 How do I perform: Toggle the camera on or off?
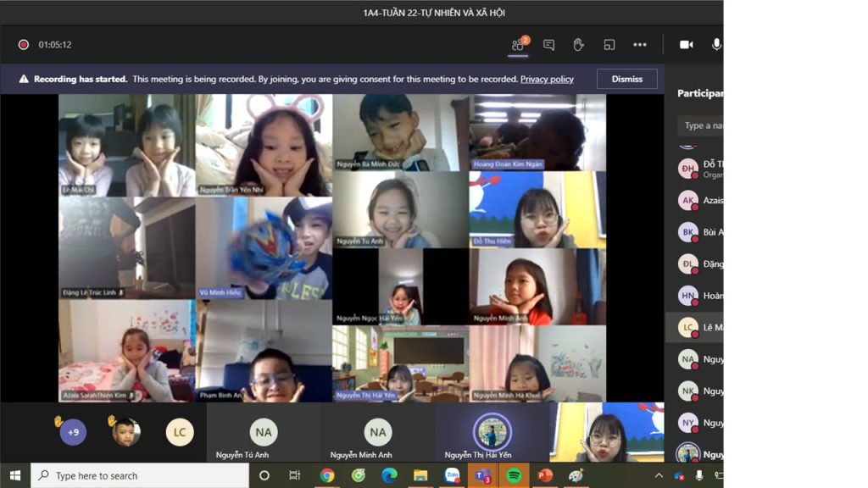coord(686,45)
